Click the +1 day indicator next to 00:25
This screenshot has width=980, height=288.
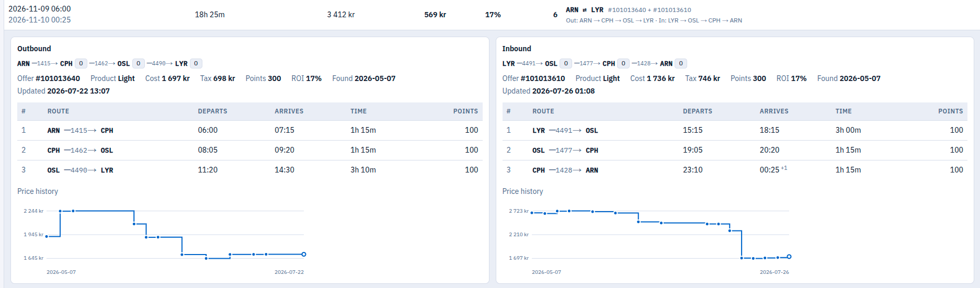(x=784, y=168)
